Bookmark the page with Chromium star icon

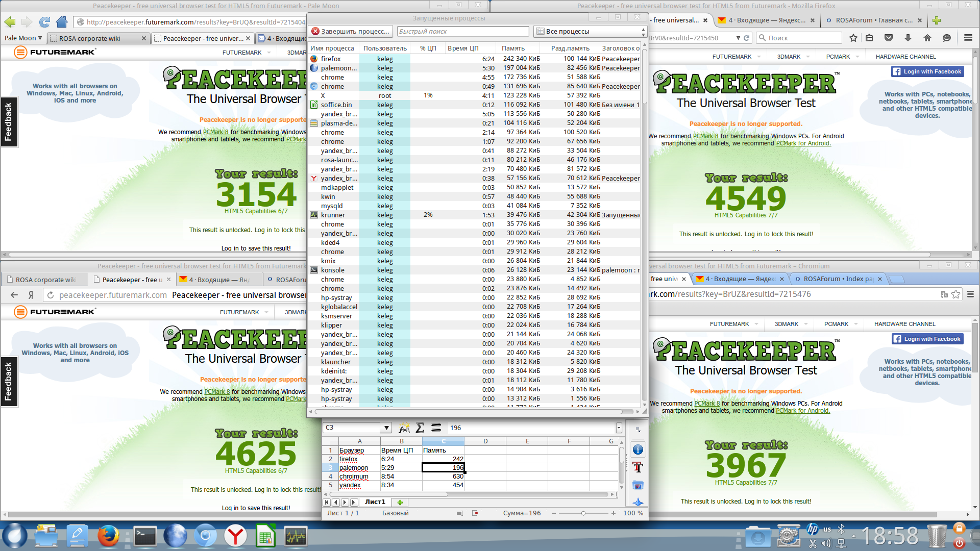[956, 294]
